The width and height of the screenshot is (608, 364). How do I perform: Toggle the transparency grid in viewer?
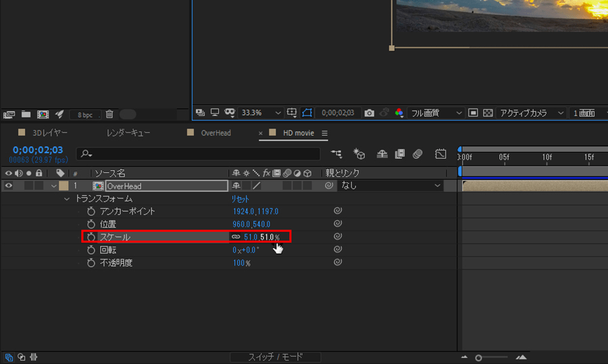click(488, 113)
